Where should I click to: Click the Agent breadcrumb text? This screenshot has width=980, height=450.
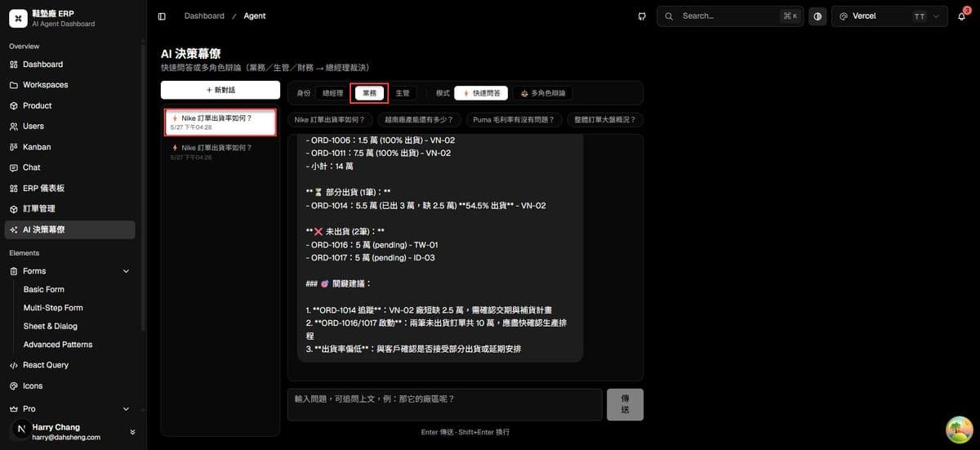pos(255,16)
